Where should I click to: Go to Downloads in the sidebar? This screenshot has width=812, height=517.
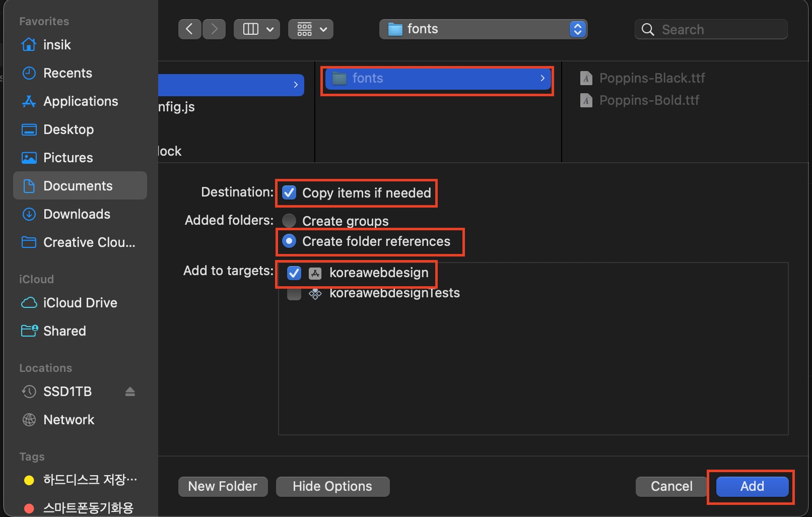tap(77, 214)
